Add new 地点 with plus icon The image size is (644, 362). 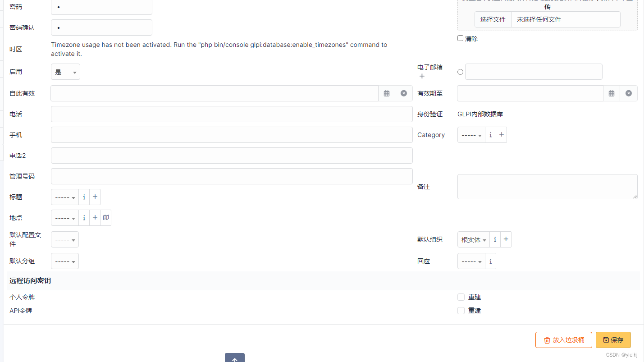(95, 218)
